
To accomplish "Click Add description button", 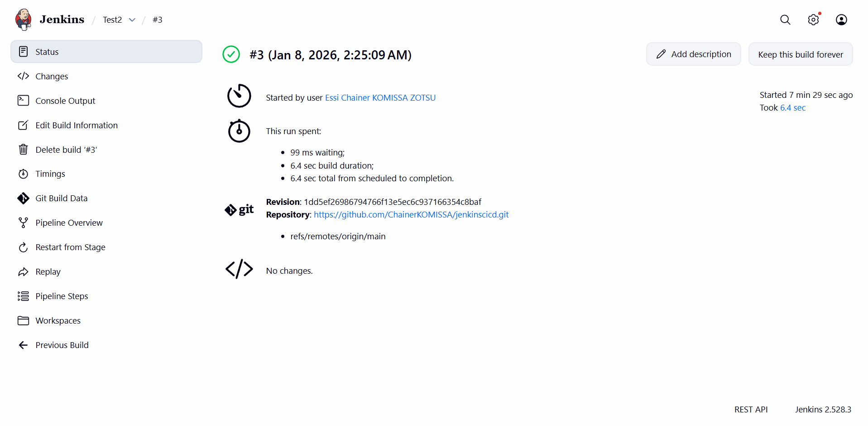I will click(x=693, y=54).
